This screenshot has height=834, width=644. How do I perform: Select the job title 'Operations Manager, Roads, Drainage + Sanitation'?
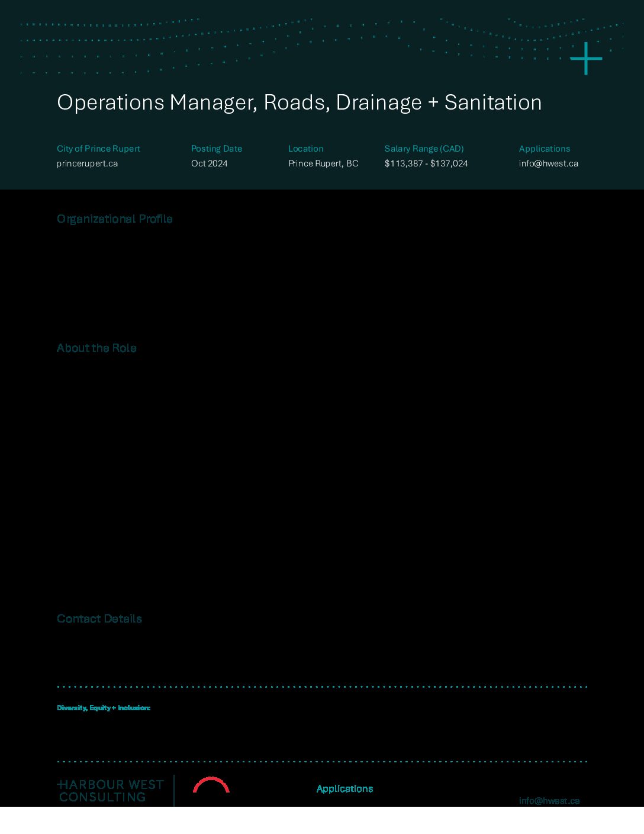coord(300,102)
